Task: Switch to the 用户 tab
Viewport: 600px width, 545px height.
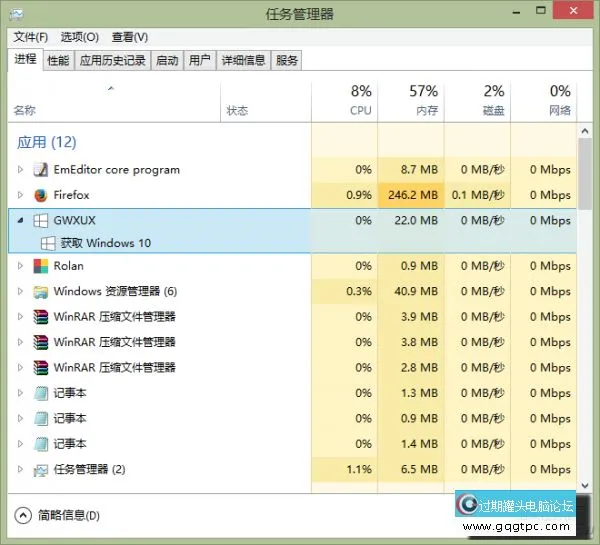Action: [x=200, y=60]
